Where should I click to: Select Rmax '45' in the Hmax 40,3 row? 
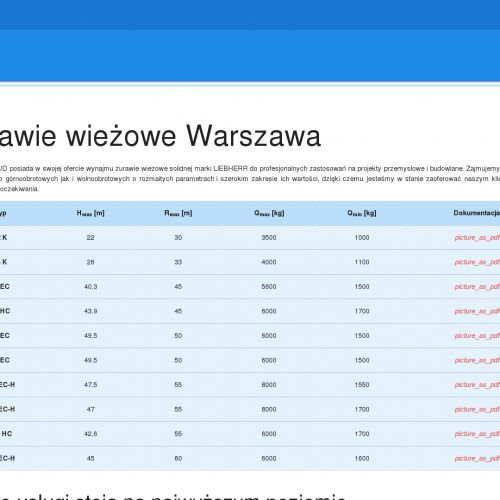tap(178, 287)
